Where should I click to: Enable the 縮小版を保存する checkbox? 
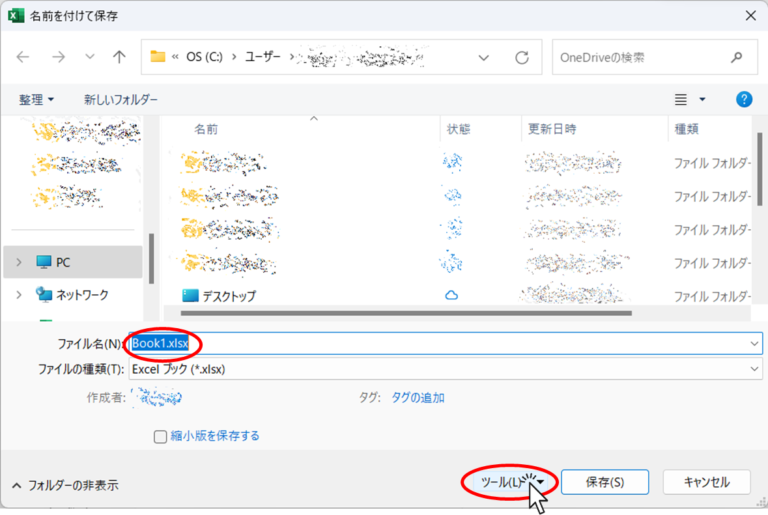pyautogui.click(x=160, y=436)
